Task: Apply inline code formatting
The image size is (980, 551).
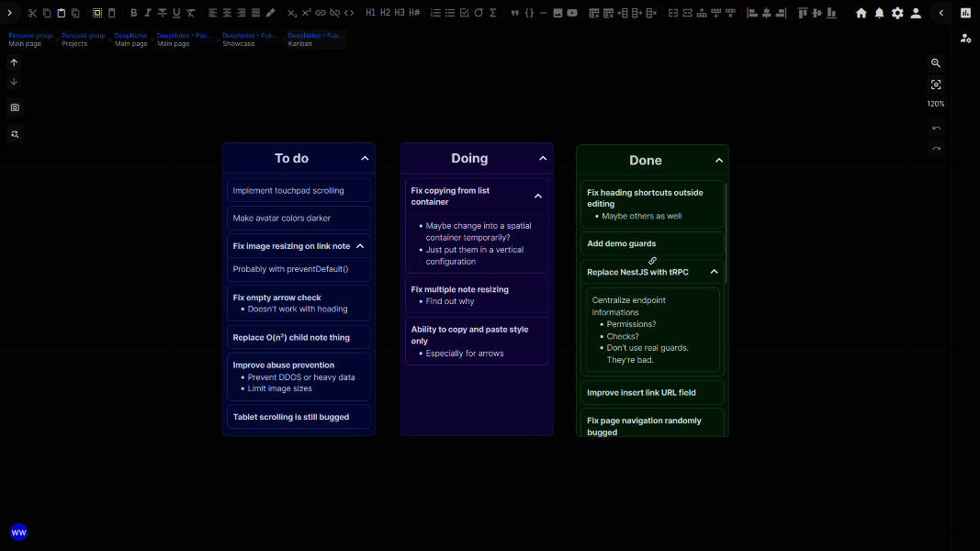Action: pyautogui.click(x=349, y=13)
